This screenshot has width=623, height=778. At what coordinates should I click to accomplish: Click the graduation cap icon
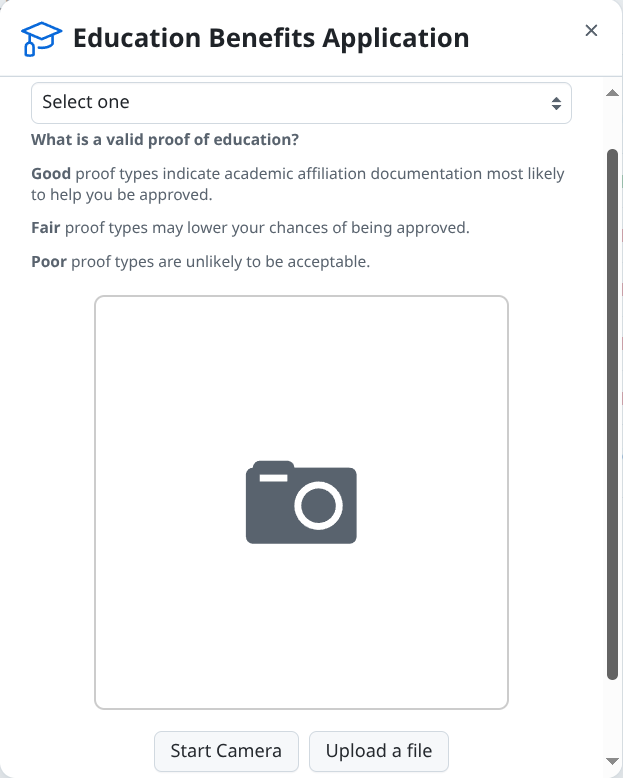pos(41,39)
